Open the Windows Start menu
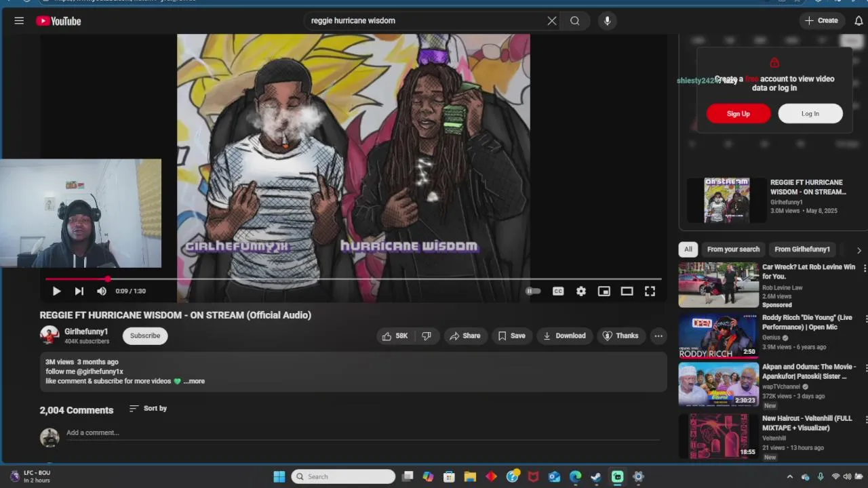 click(x=279, y=476)
